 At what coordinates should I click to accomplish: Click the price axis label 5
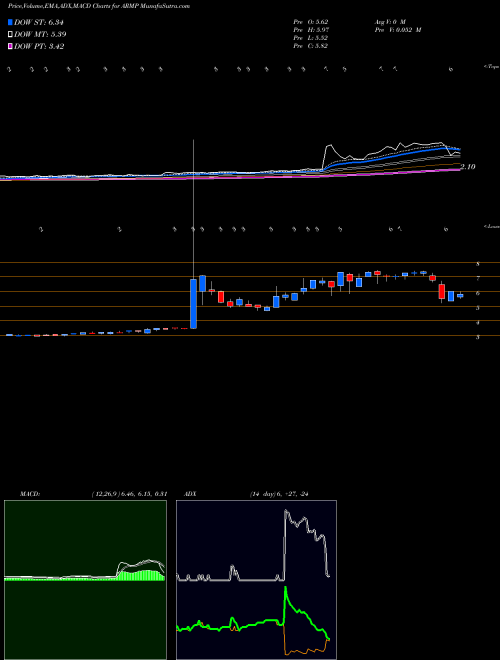coord(478,308)
